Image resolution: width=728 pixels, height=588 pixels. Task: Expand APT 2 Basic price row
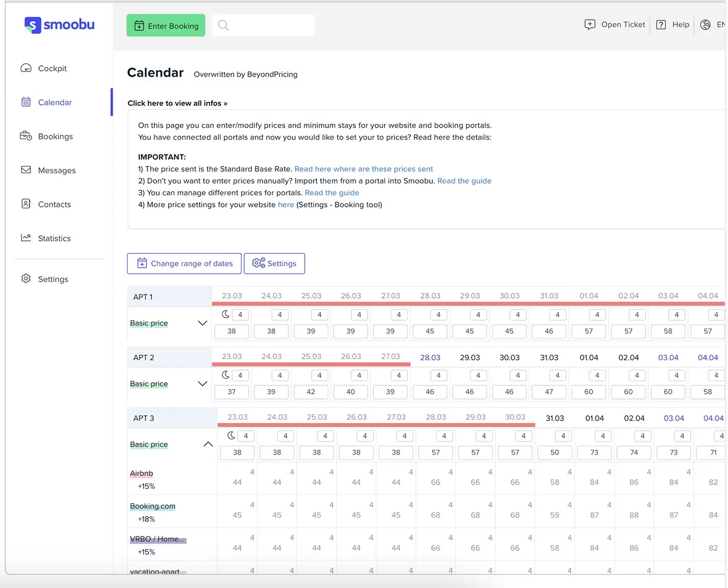tap(202, 384)
